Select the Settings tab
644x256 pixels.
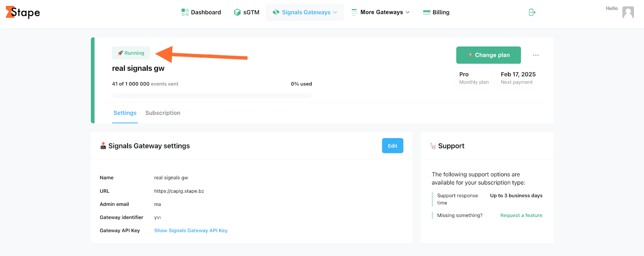125,113
